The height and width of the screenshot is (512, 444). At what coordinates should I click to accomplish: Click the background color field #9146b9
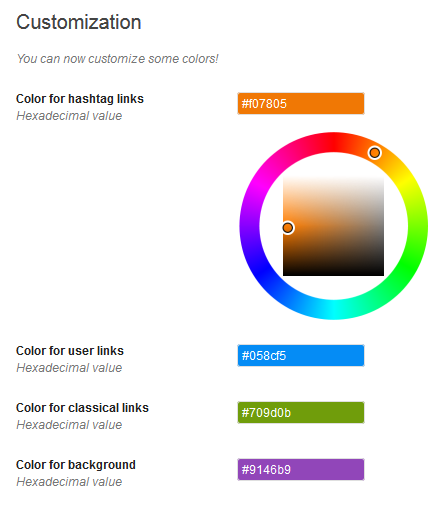[301, 470]
